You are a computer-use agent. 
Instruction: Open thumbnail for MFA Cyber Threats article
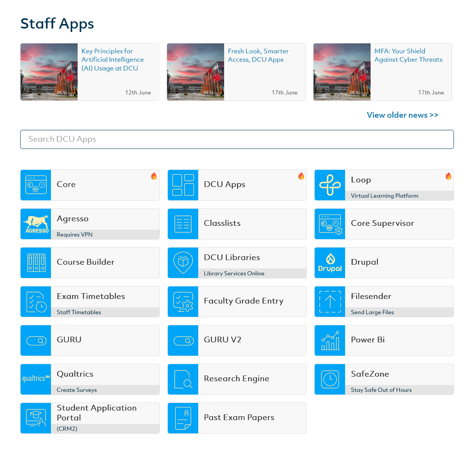coord(342,72)
